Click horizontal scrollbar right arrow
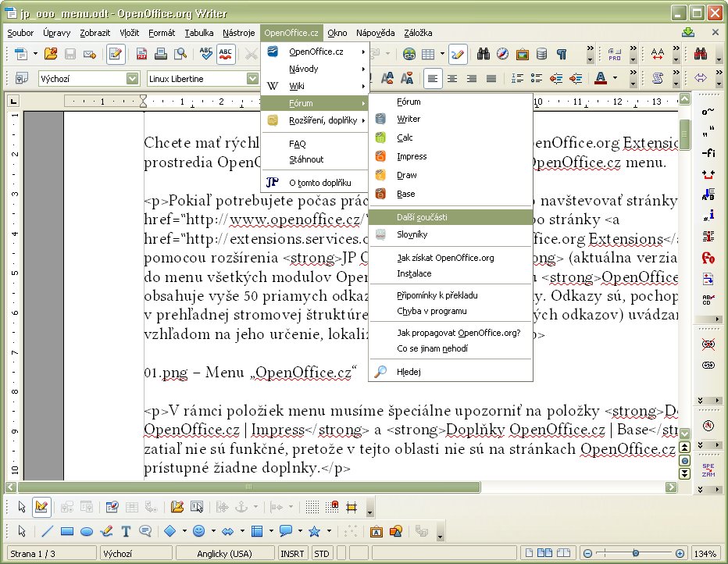This screenshot has height=564, width=728. click(671, 487)
